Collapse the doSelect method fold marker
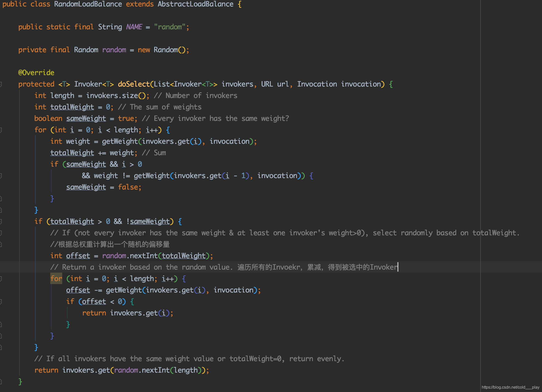This screenshot has width=542, height=392. point(1,84)
